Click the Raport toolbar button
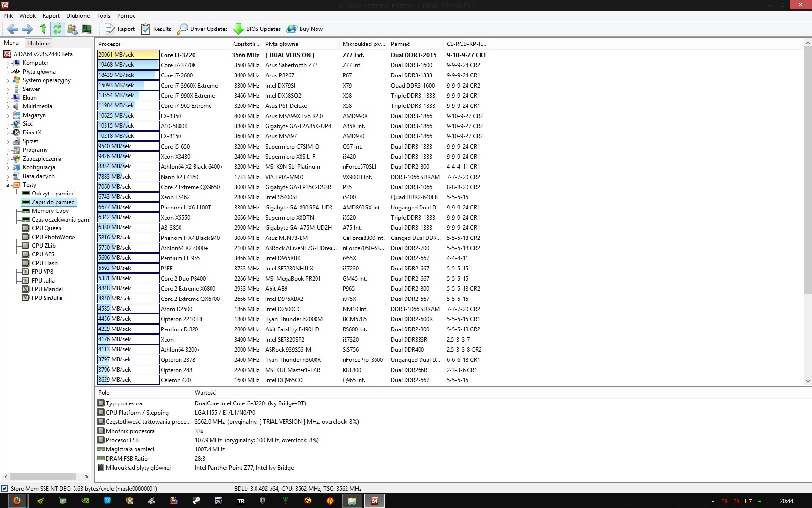 (x=120, y=29)
